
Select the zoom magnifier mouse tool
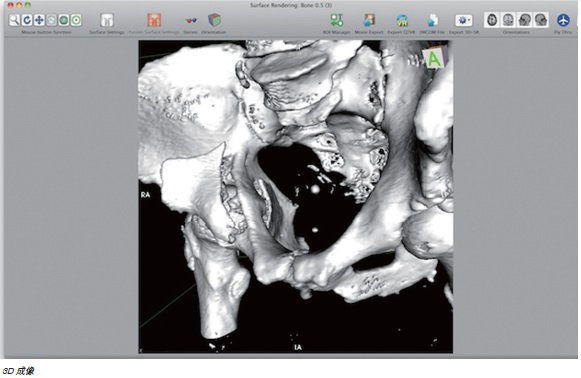(x=14, y=20)
